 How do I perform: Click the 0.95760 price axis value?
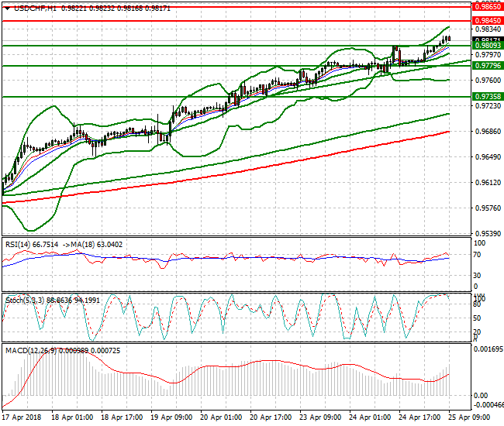[x=488, y=208]
